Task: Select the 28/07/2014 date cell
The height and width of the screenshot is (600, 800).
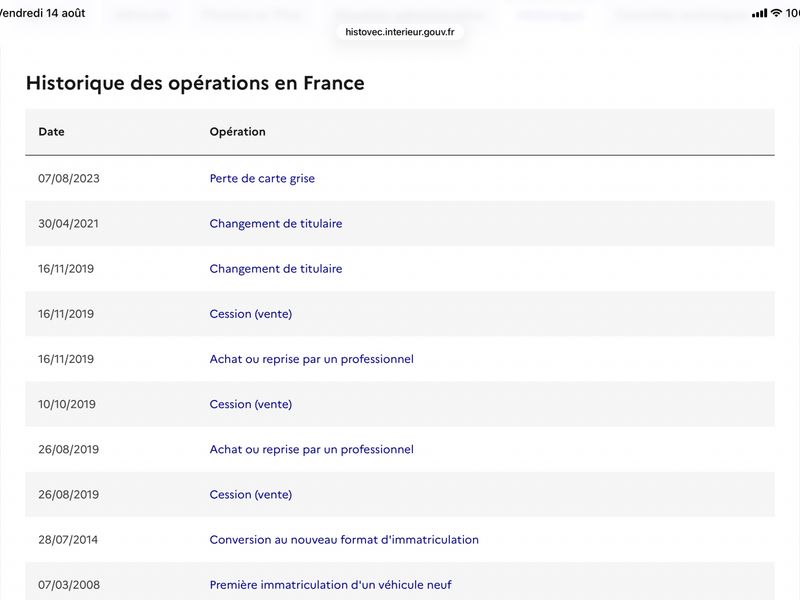Action: [x=68, y=540]
